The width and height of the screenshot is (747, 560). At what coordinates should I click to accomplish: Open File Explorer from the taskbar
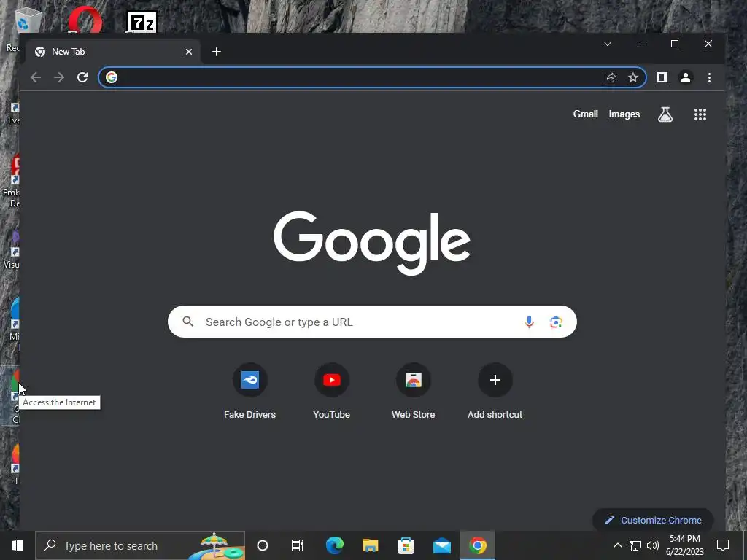tap(370, 545)
